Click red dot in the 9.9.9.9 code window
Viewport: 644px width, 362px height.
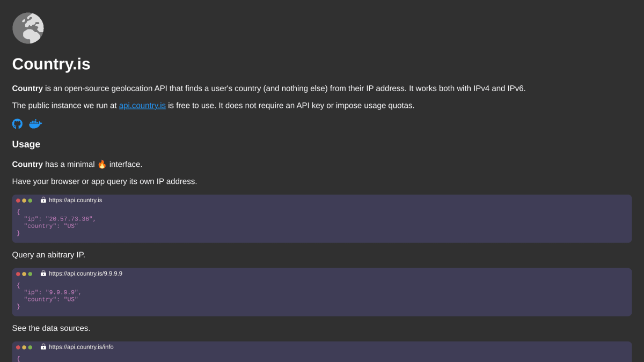[18, 274]
